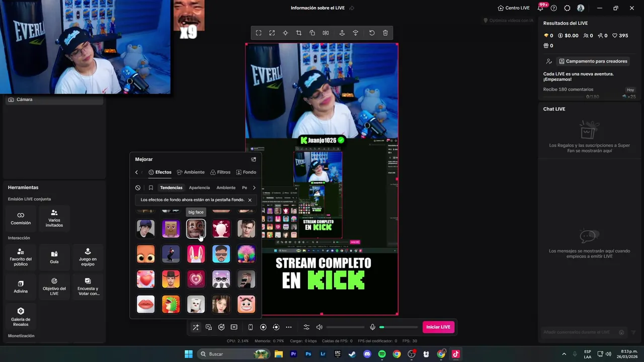Show saved effects via bookmark icon
The image size is (644, 362).
pyautogui.click(x=150, y=188)
